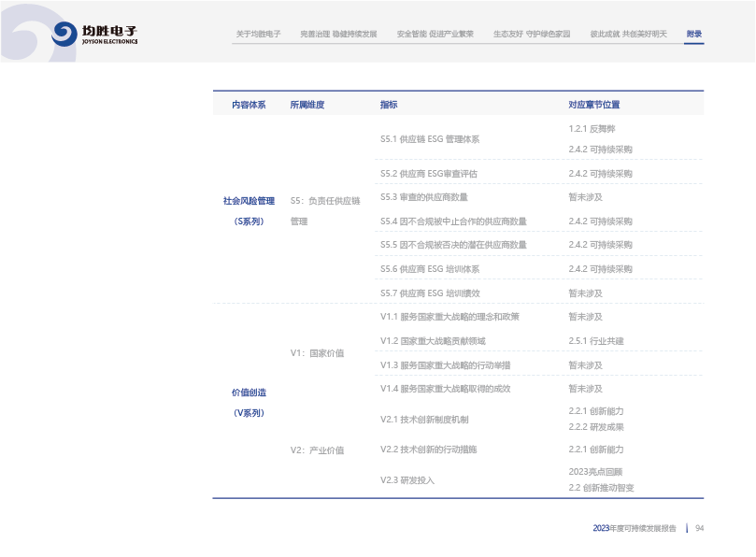This screenshot has width=756, height=557.
Task: Click the S5.3 审查的供应商数量 indicator
Action: click(x=424, y=197)
